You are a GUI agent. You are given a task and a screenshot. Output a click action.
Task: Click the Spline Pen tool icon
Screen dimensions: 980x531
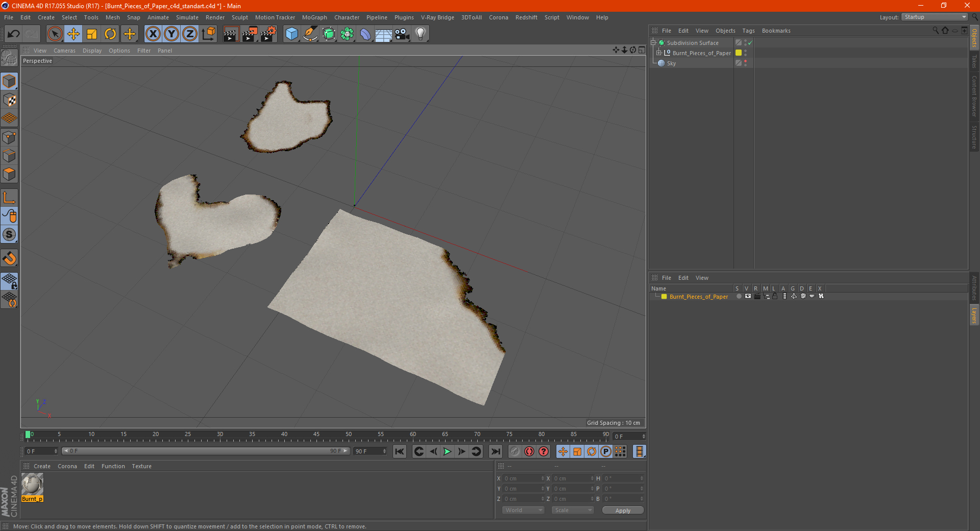[x=310, y=34]
